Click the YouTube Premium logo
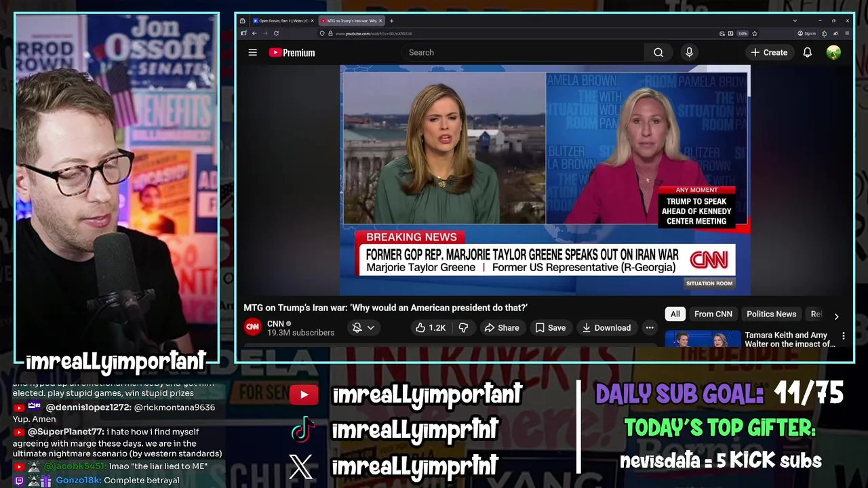This screenshot has height=488, width=868. tap(292, 52)
